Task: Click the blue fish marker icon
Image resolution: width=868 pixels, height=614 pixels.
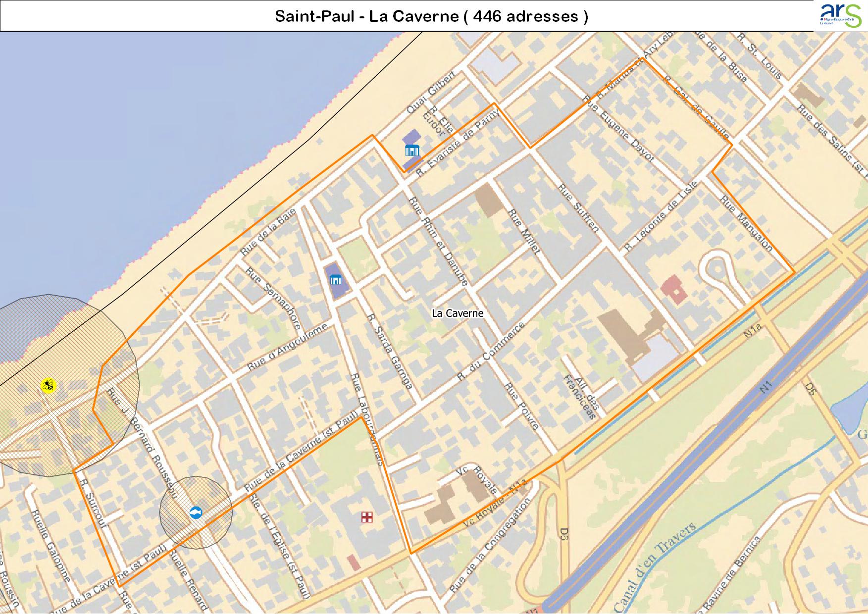Action: (x=196, y=512)
